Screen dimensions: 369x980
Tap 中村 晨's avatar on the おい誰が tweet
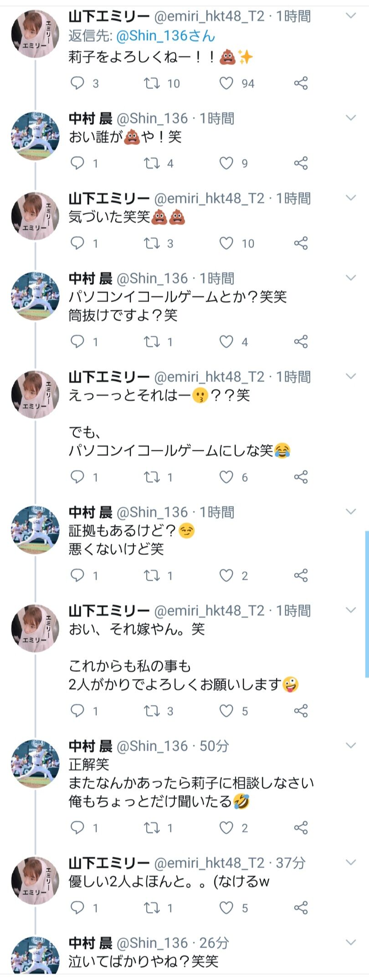35,136
